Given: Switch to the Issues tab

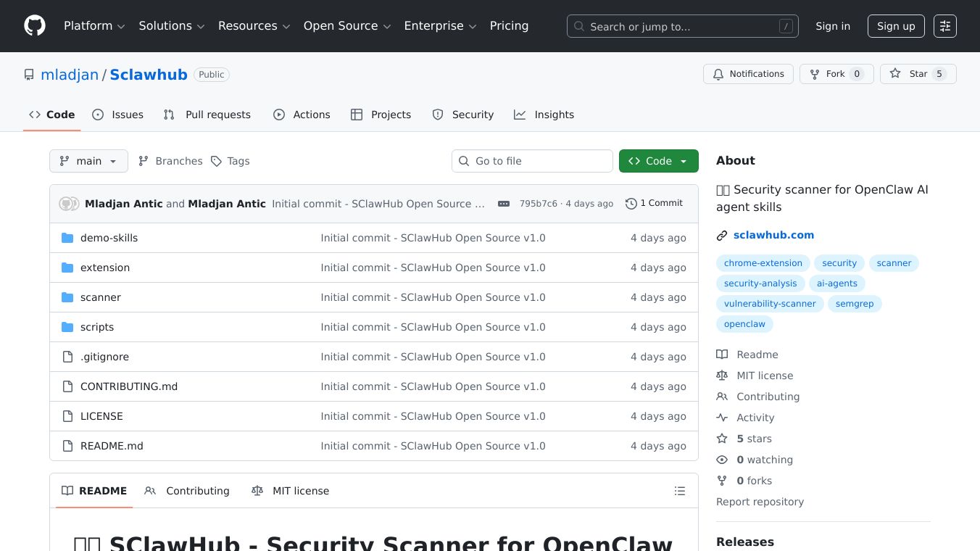Looking at the screenshot, I should point(118,115).
